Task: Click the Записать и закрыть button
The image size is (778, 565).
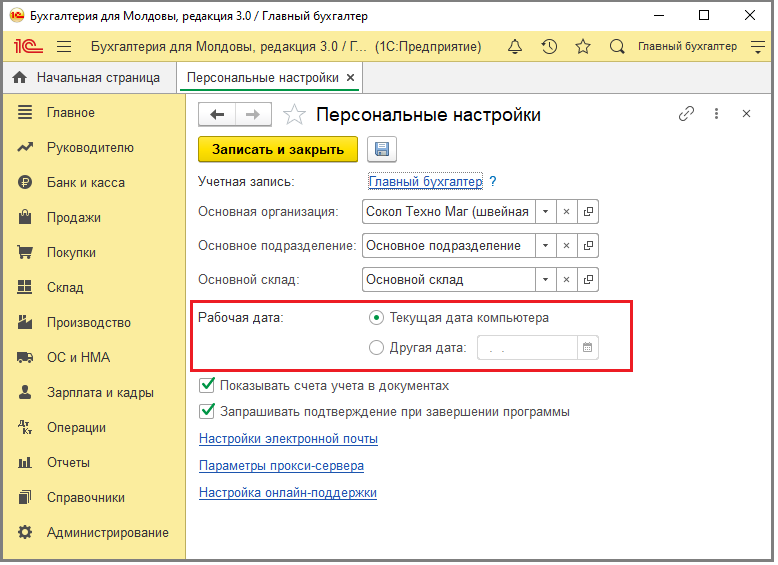Action: pos(278,150)
